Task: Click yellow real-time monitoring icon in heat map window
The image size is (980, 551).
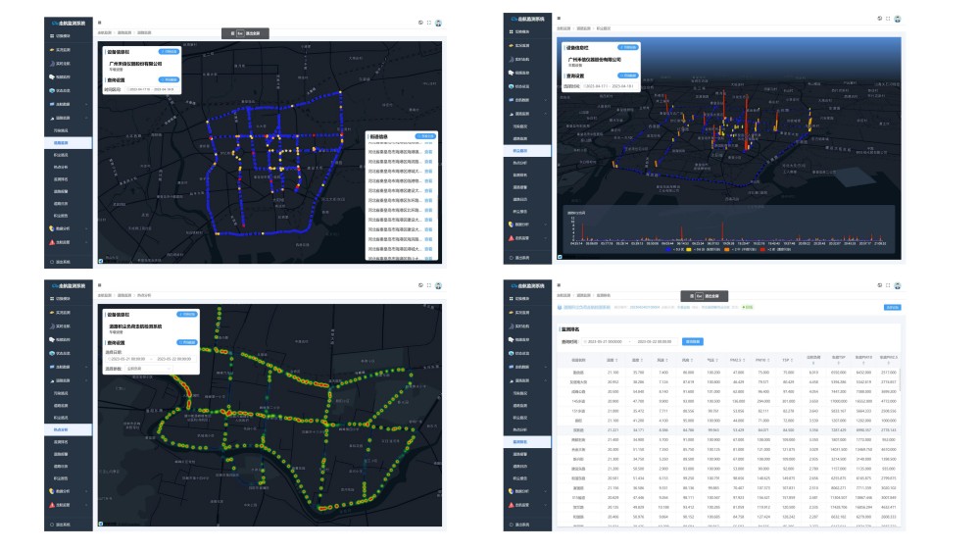Action: pos(52,312)
